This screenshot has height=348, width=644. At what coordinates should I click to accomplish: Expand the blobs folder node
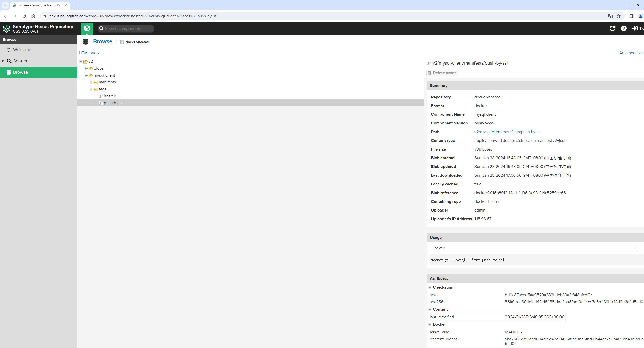click(x=86, y=68)
